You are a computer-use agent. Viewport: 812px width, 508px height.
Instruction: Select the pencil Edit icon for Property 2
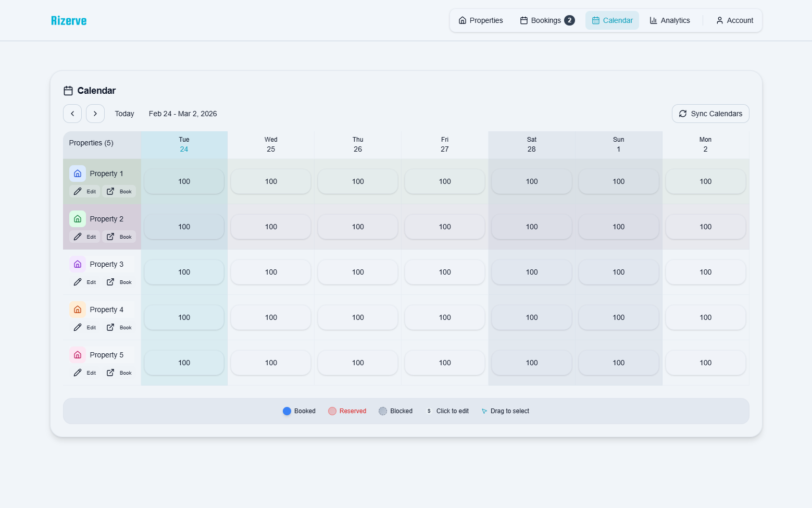pyautogui.click(x=77, y=236)
